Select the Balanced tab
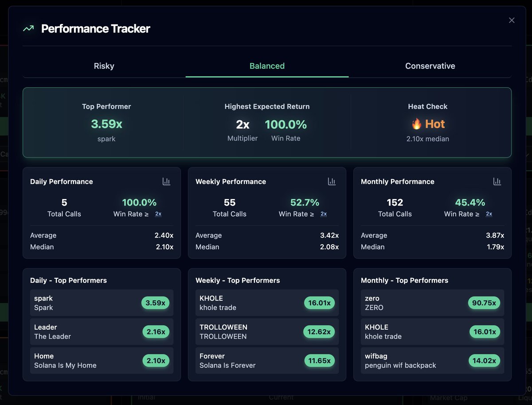 267,66
